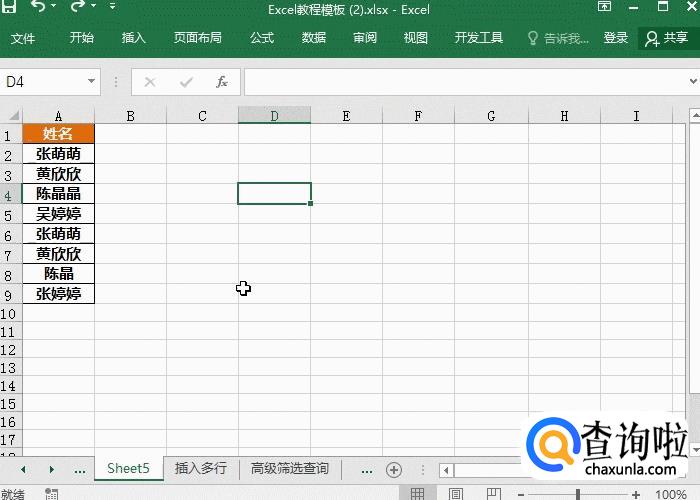This screenshot has width=700, height=500.
Task: Click cell A3 containing 黄欣欣
Action: pyautogui.click(x=58, y=174)
